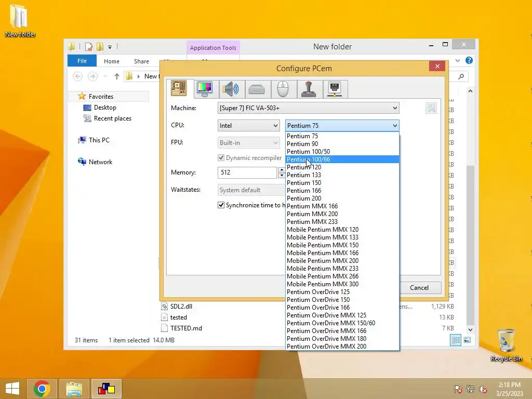Open the Joystick settings tab

pyautogui.click(x=309, y=89)
